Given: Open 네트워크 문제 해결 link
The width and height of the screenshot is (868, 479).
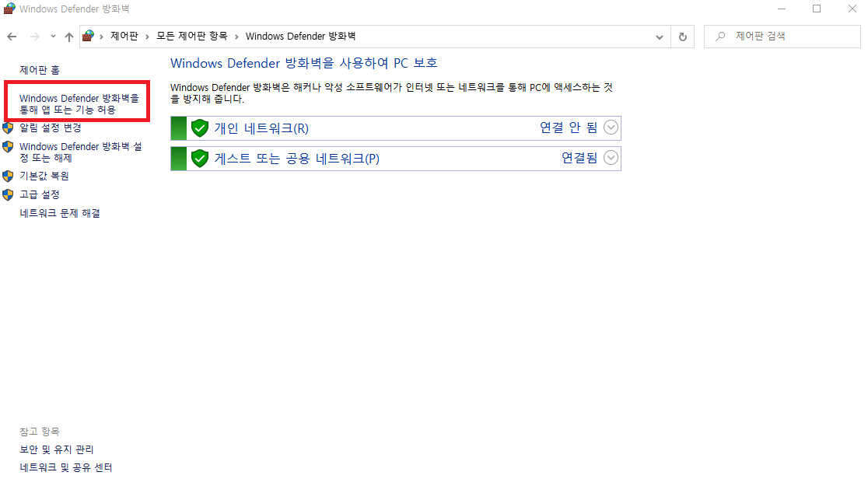Looking at the screenshot, I should pyautogui.click(x=60, y=212).
